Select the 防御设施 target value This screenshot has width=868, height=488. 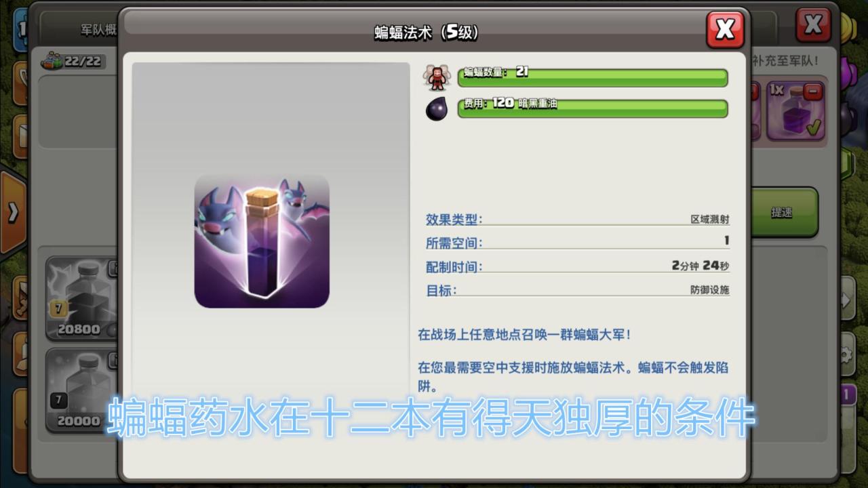[710, 290]
